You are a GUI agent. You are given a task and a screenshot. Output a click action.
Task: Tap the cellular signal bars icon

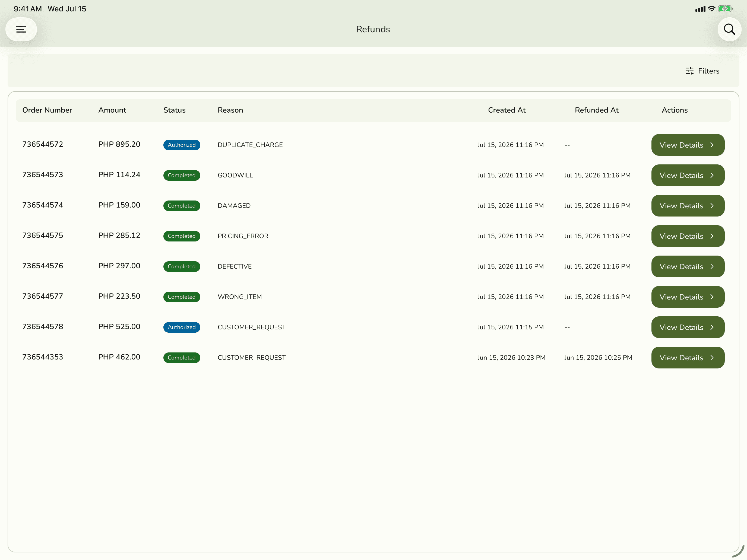pos(700,9)
